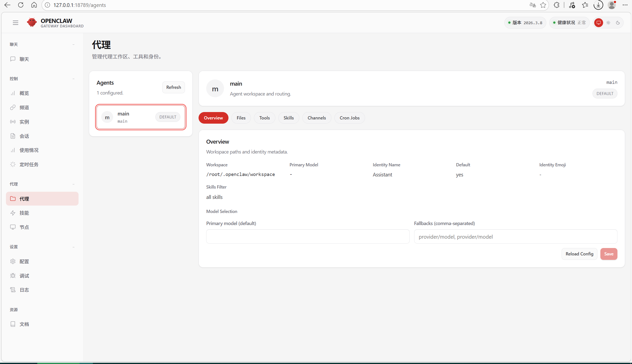
Task: Switch to dark theme moon icon
Action: pyautogui.click(x=618, y=23)
